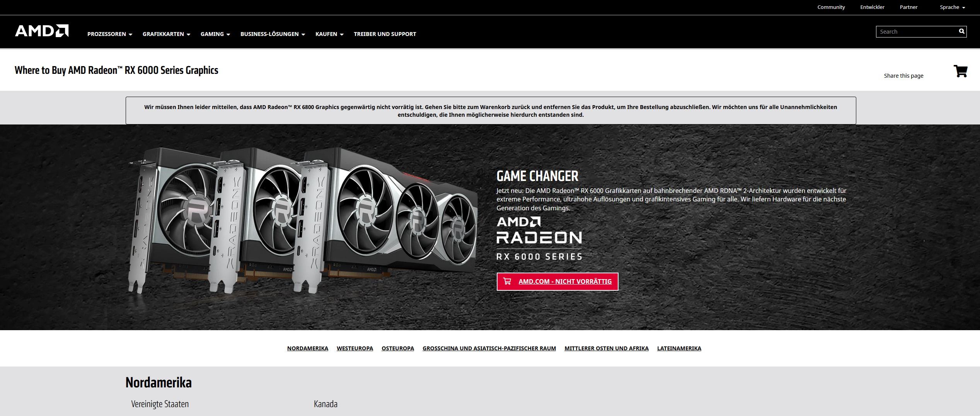Jump to Westeuropa region link
Viewport: 980px width, 416px height.
[x=355, y=348]
